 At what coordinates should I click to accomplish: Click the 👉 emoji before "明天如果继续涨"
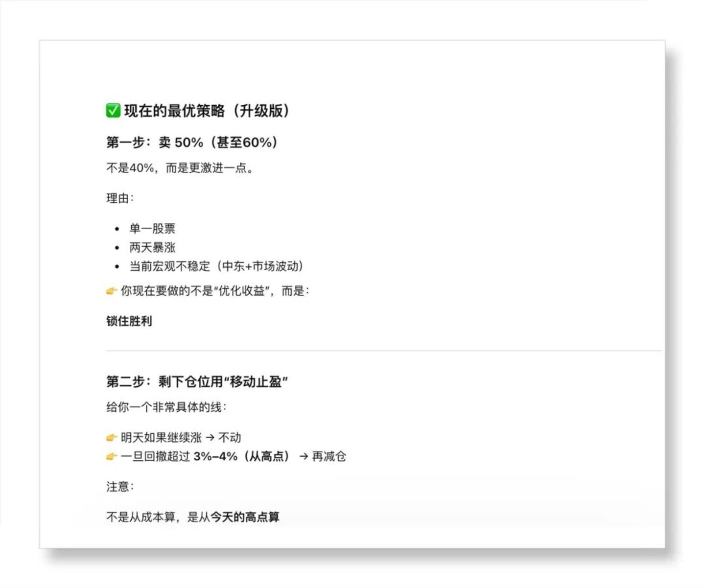click(x=111, y=437)
